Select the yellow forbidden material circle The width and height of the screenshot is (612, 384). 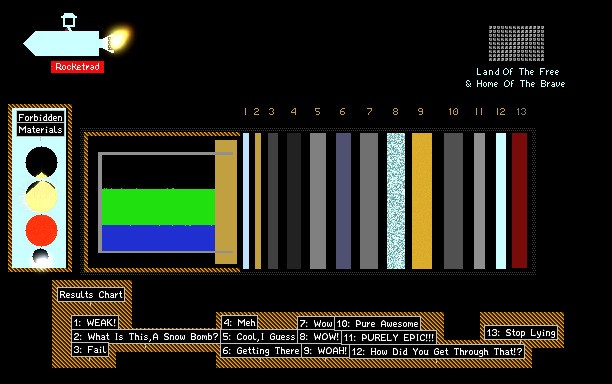pos(41,196)
